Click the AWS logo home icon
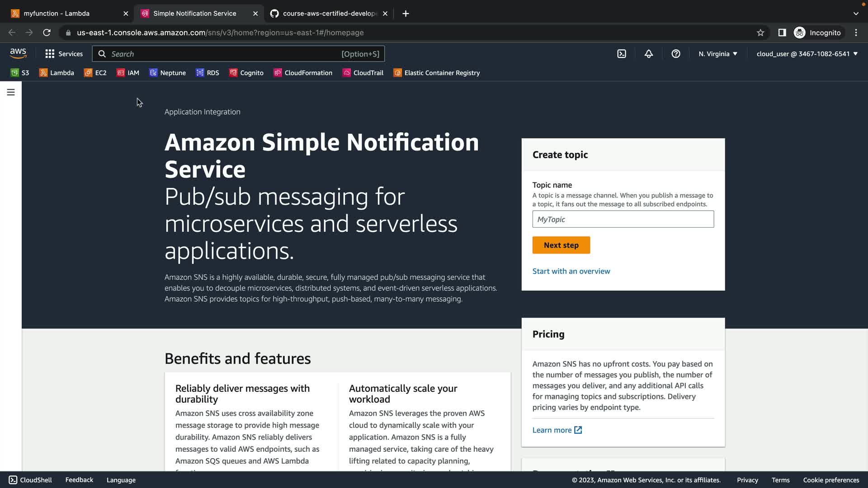This screenshot has height=488, width=868. 18,53
